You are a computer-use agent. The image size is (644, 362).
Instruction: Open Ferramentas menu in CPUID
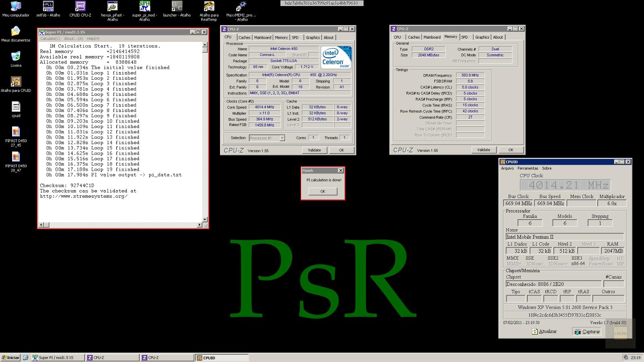[x=528, y=168]
